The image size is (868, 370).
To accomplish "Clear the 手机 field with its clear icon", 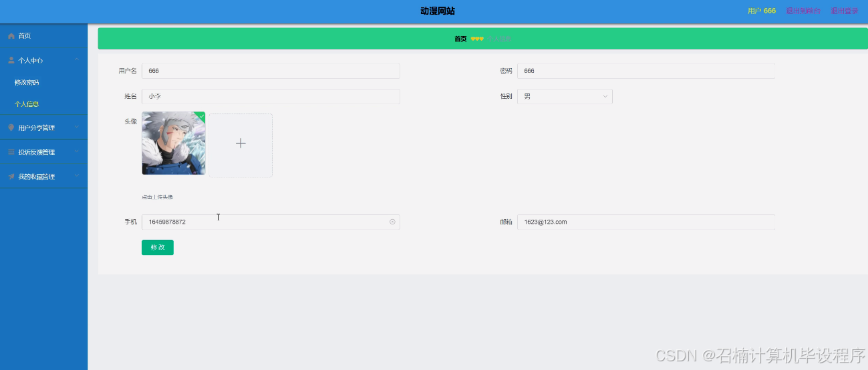I will [392, 222].
